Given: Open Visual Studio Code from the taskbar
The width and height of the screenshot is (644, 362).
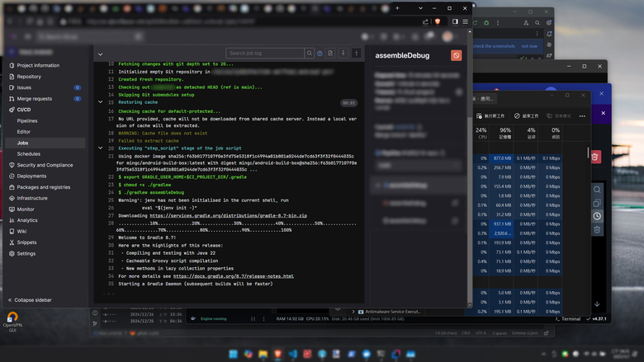Looking at the screenshot, I should tap(292, 354).
